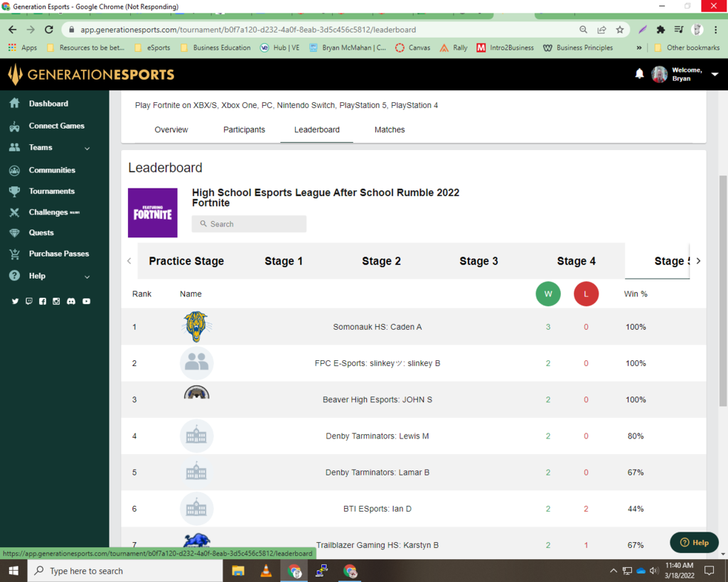Image resolution: width=728 pixels, height=582 pixels.
Task: Open the Canvas bookmark
Action: coord(413,48)
